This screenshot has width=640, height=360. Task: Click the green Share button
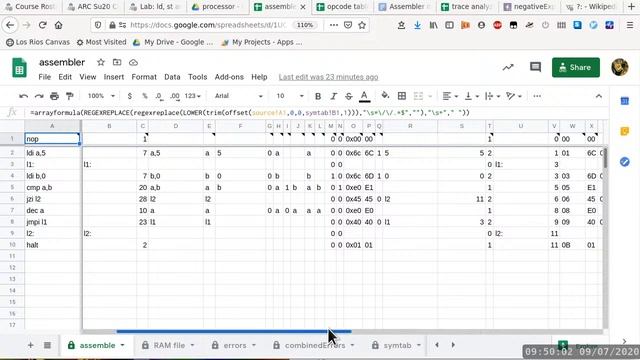576,67
